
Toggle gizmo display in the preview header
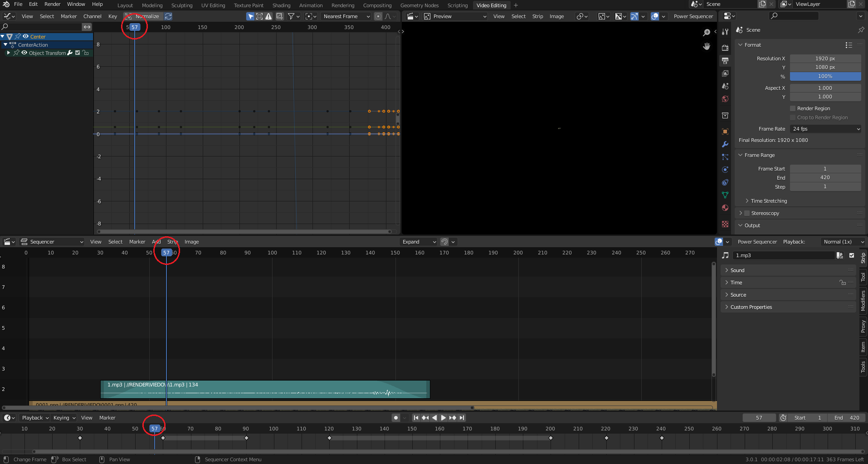(x=634, y=16)
